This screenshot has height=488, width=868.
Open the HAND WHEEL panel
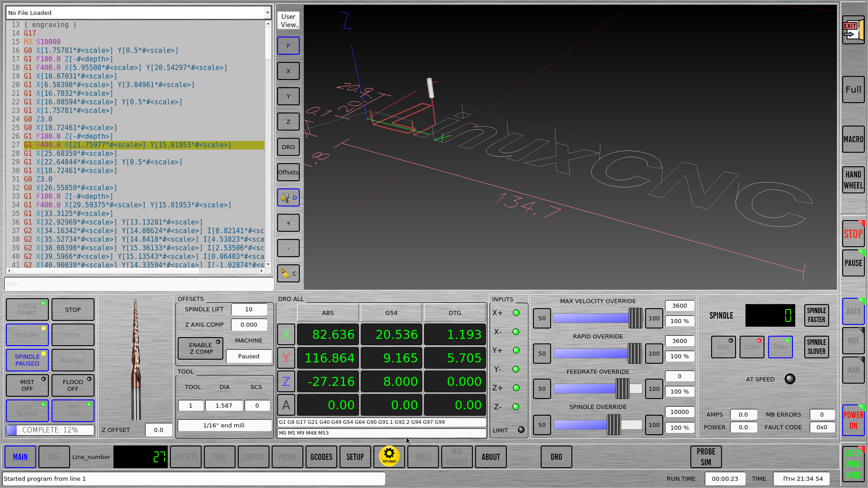pos(853,180)
